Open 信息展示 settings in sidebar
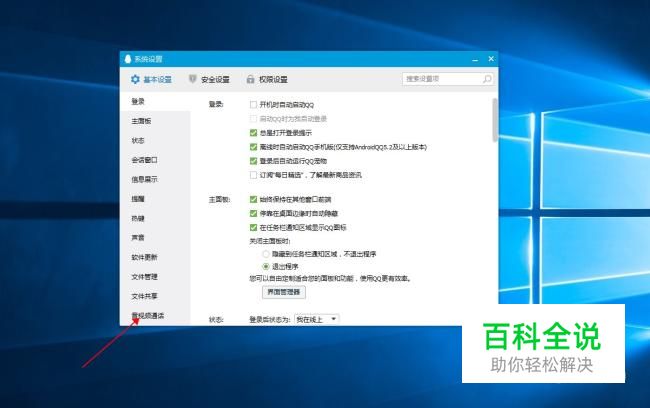The image size is (650, 408). [144, 179]
